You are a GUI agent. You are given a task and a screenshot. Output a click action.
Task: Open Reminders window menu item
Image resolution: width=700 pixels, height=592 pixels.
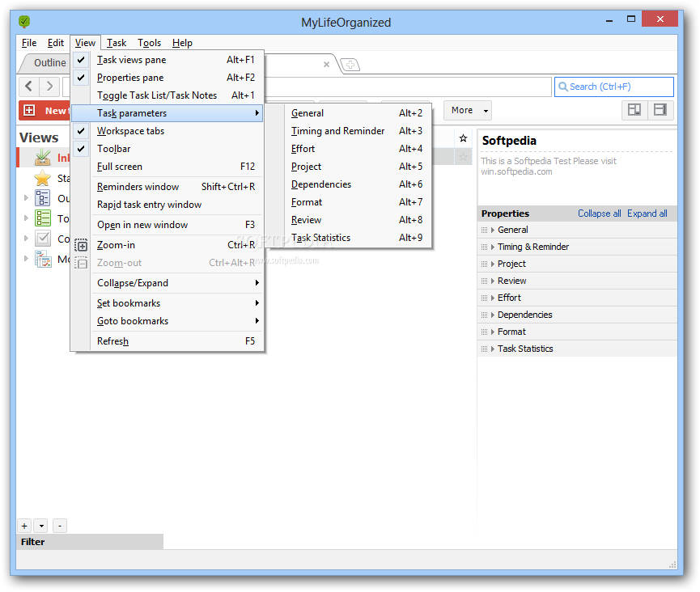tap(167, 187)
